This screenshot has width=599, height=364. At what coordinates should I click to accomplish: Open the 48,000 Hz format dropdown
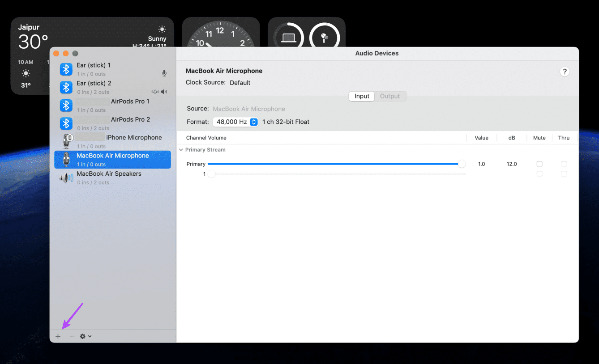coord(235,122)
